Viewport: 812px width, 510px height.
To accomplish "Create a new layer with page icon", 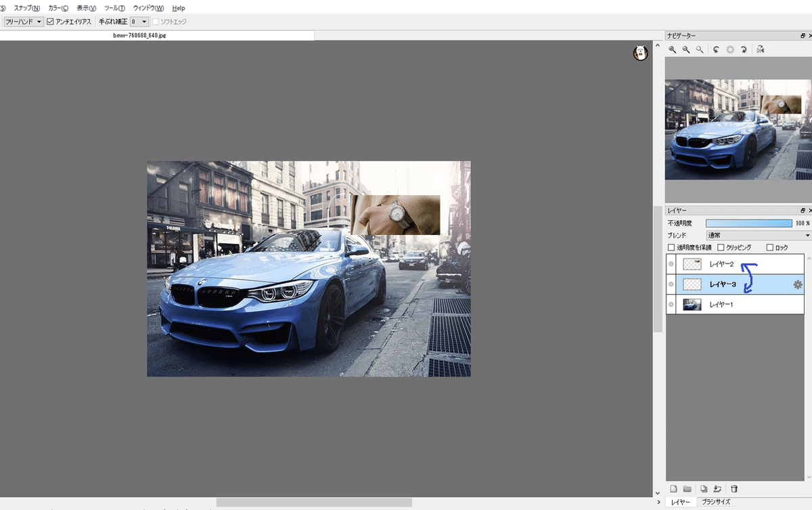I will point(673,488).
